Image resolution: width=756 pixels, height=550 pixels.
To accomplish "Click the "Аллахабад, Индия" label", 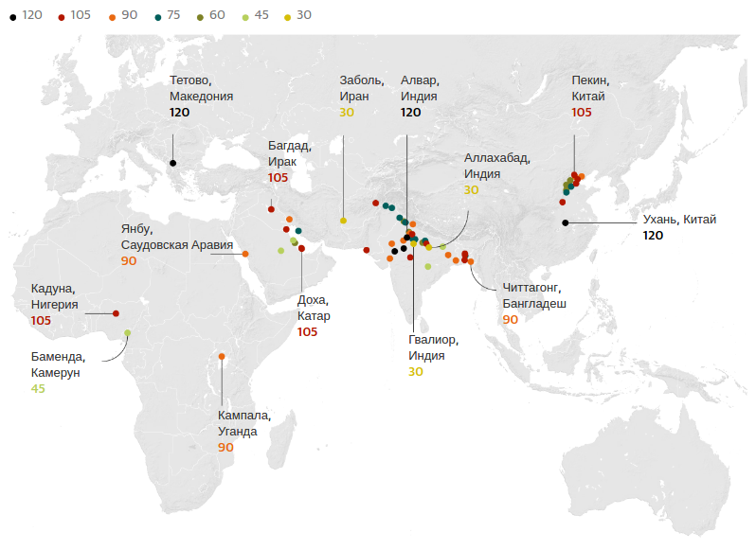I will [496, 166].
